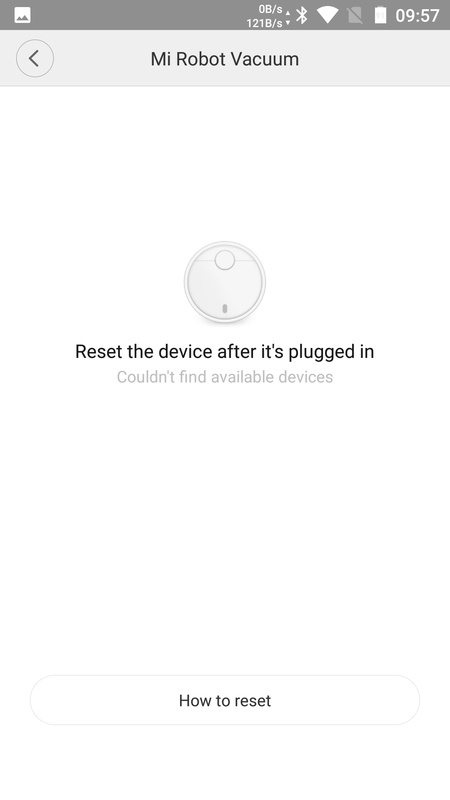
Task: Tap the Wi-Fi signal status icon
Action: 328,15
